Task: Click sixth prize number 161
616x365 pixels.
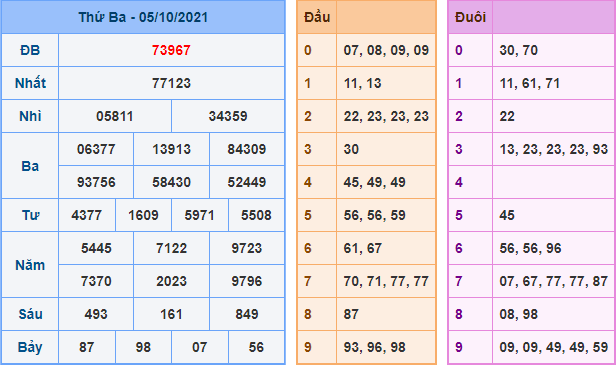Action: click(x=171, y=314)
